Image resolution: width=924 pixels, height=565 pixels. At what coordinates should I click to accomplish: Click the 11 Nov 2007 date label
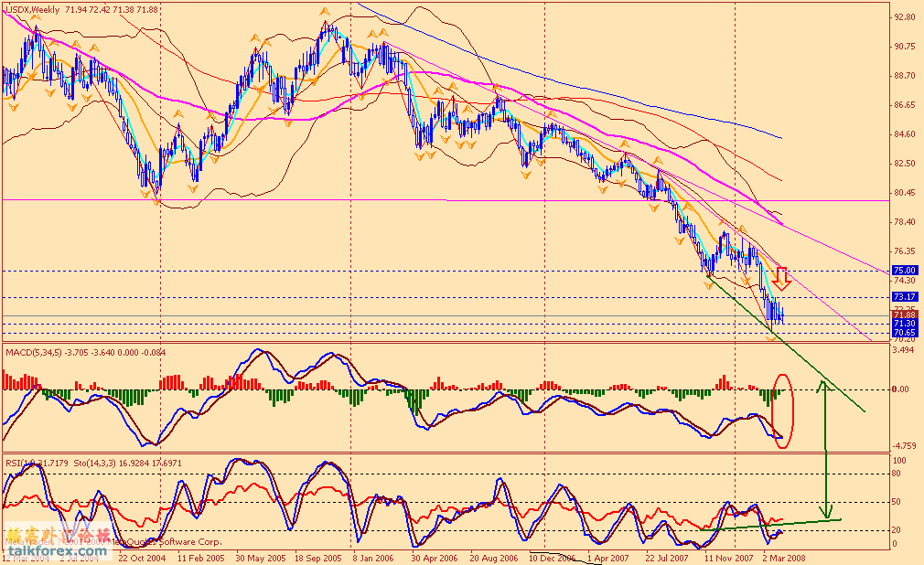pyautogui.click(x=728, y=558)
